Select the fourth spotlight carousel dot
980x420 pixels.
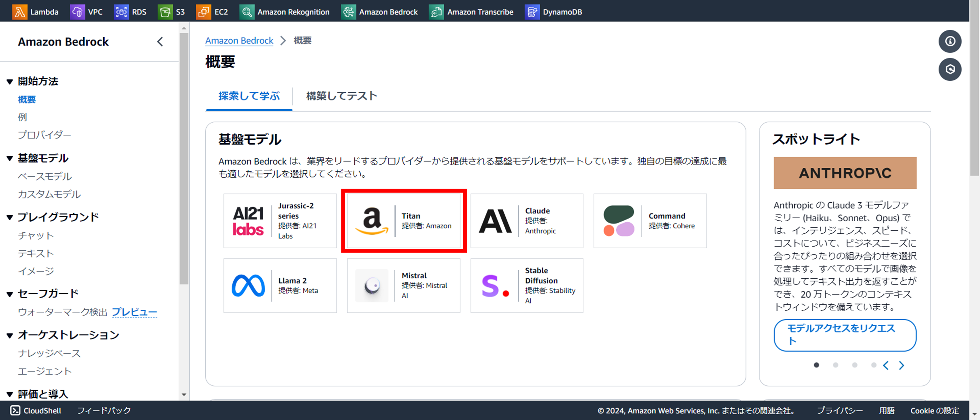[874, 365]
